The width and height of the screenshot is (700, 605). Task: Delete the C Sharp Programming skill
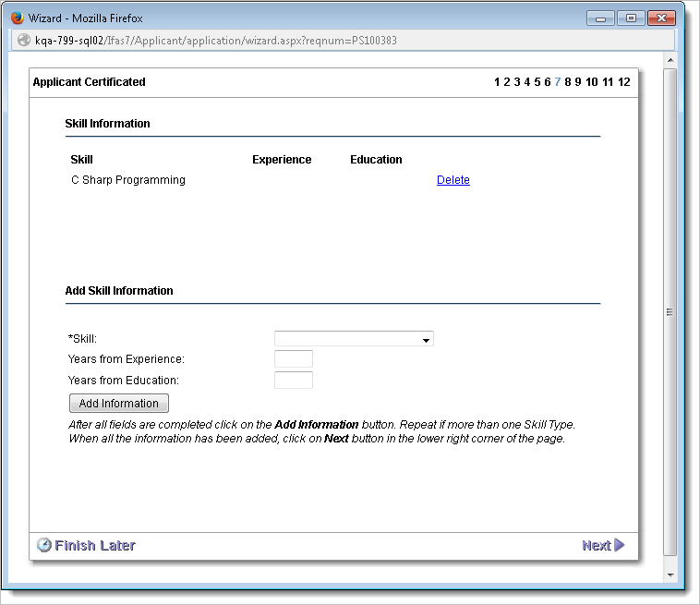point(453,180)
